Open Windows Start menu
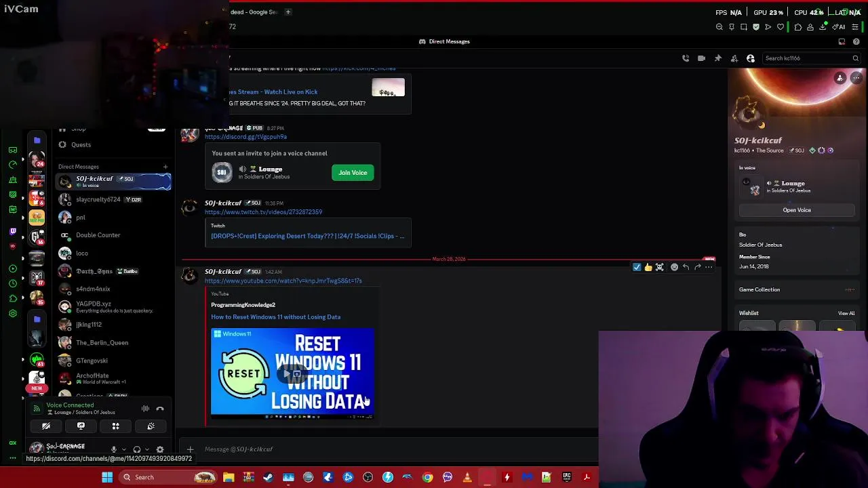The image size is (868, 488). (107, 477)
